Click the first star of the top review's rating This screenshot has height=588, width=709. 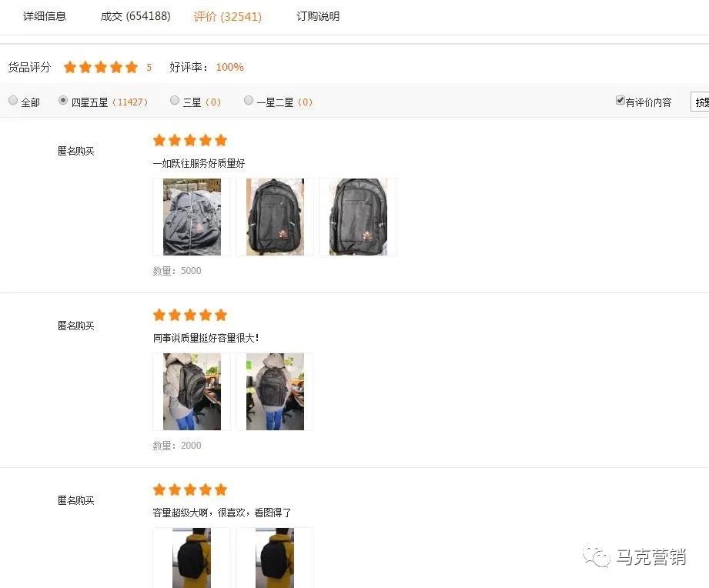click(x=159, y=140)
